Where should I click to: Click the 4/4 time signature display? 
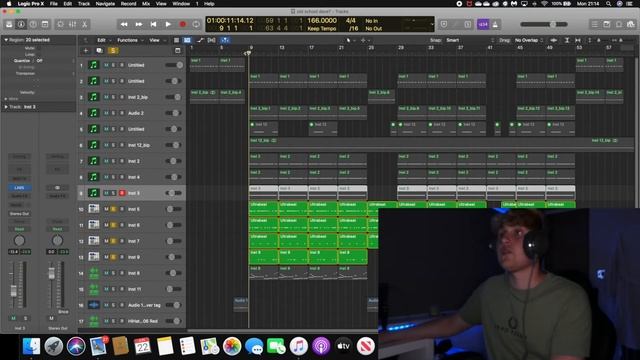tap(351, 20)
